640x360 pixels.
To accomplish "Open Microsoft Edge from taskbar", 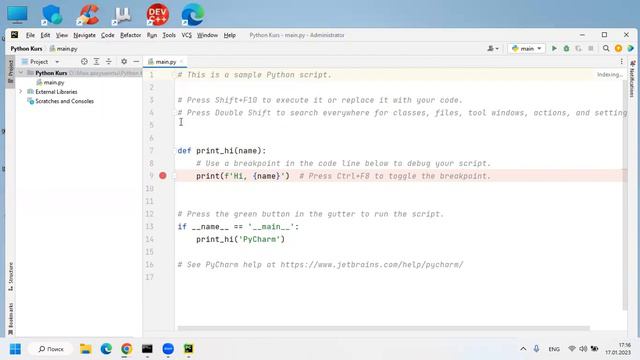I will pos(106,349).
